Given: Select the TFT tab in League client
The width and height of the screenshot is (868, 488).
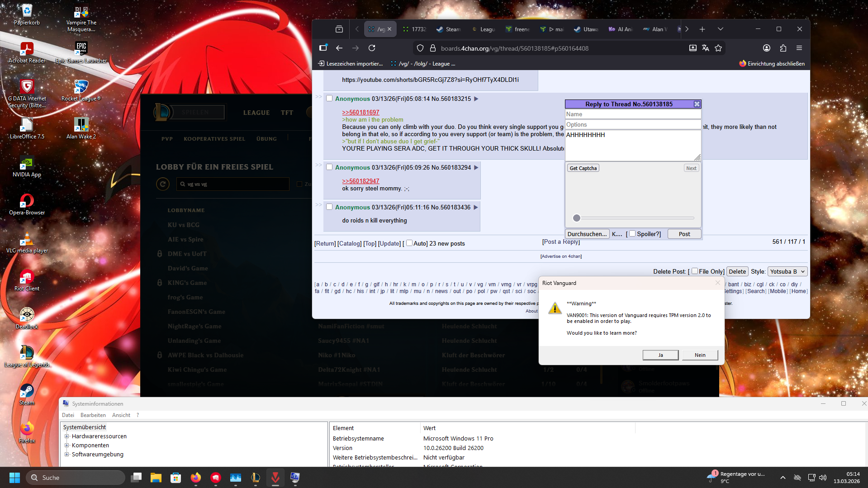Looking at the screenshot, I should pyautogui.click(x=287, y=113).
